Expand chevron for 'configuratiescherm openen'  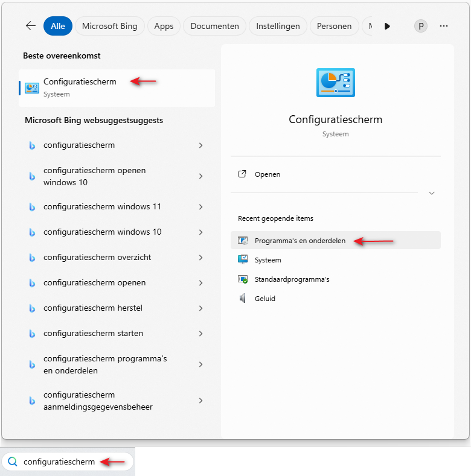pyautogui.click(x=200, y=283)
